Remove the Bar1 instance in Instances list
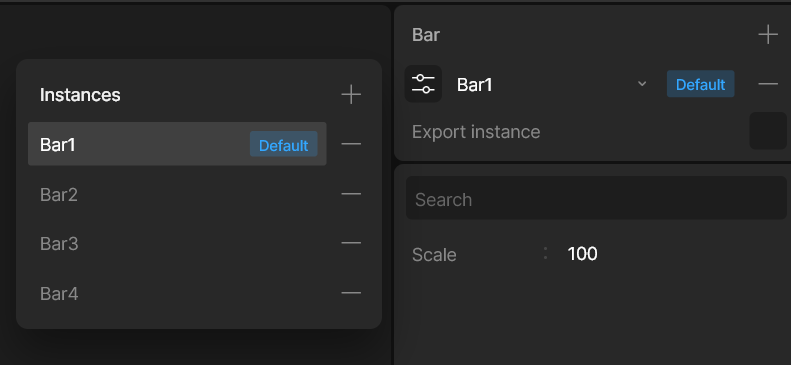The width and height of the screenshot is (791, 365). [351, 144]
